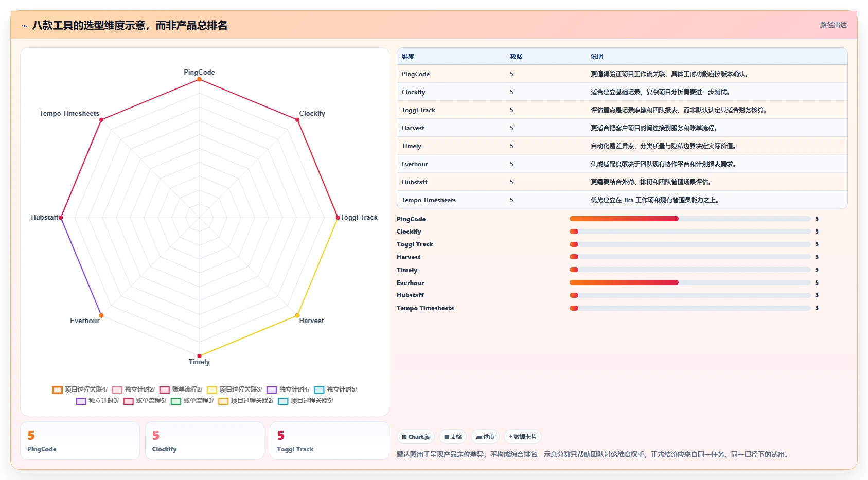Click the 进度 chip
The width and height of the screenshot is (868, 480).
[x=485, y=437]
